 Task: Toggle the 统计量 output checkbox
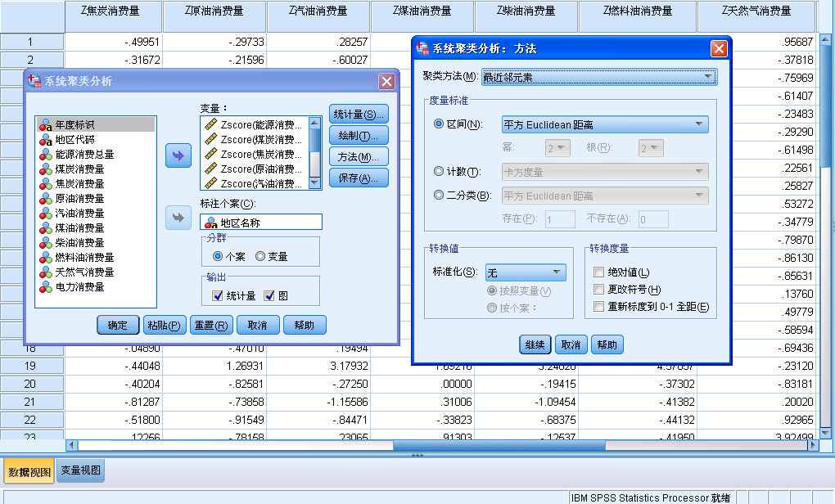coord(217,296)
